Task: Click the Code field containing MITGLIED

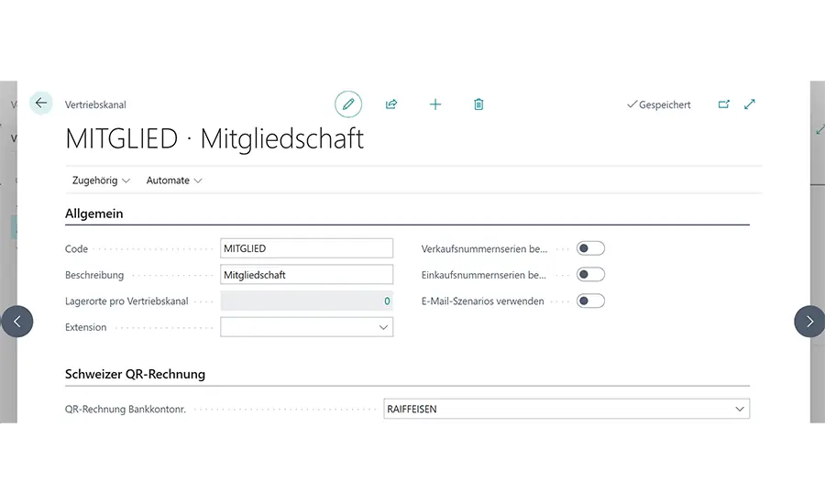Action: (x=307, y=248)
